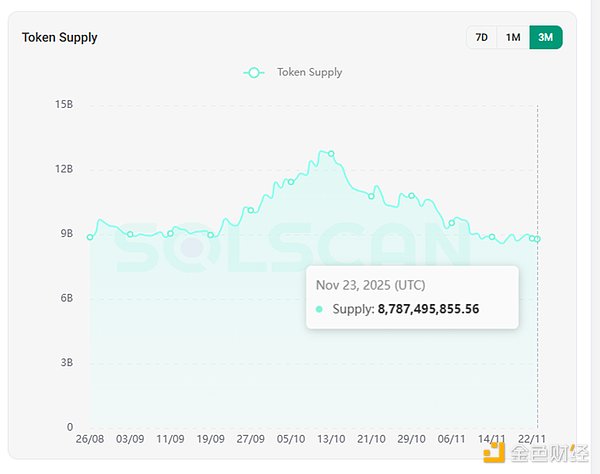The image size is (600, 474).
Task: Select the chart point above 11/09
Action: pos(170,234)
